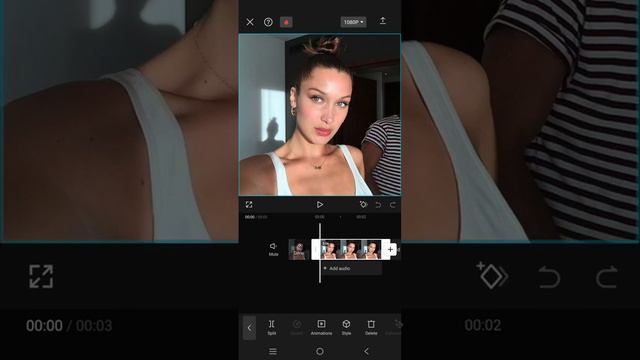Tap the export upload arrow icon

382,21
